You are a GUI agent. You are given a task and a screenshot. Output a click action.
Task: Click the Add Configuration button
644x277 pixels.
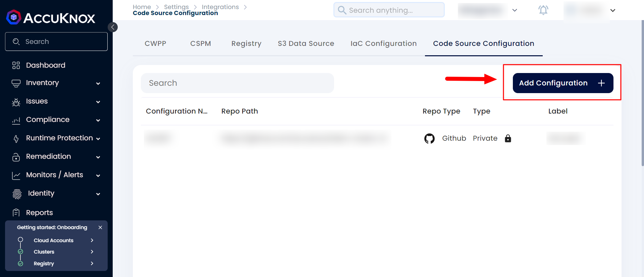(563, 83)
